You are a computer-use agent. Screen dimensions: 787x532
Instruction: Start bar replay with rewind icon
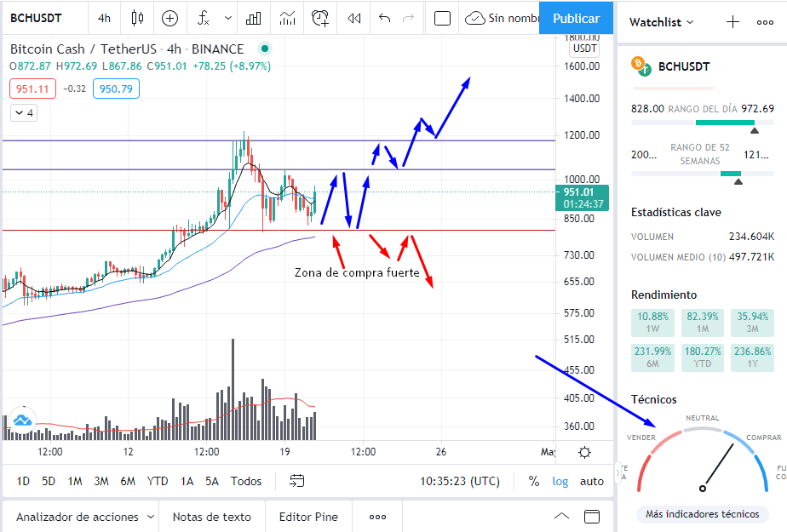(x=353, y=19)
